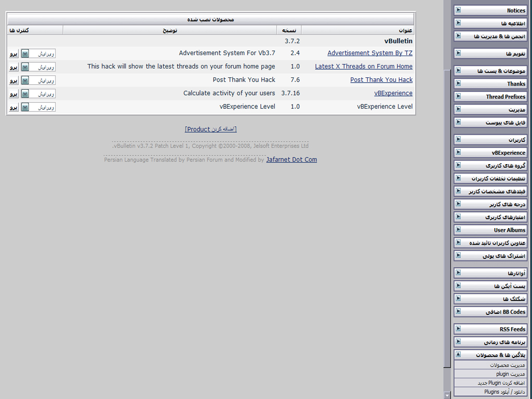Collapse the plugins & products section arrow
Viewport: 532px width, 399px height.
point(458,354)
